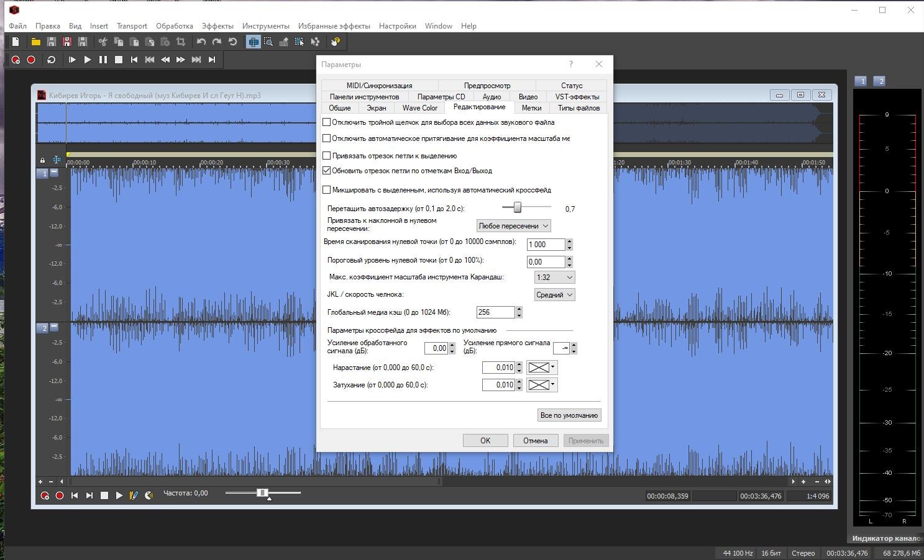Click the Cut scissors icon
This screenshot has height=560, width=924.
103,42
